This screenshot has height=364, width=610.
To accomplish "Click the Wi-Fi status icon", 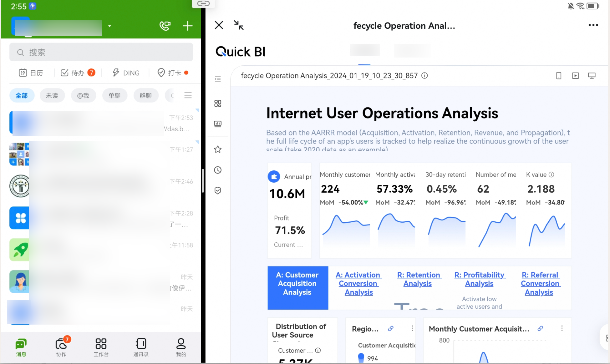I will click(x=581, y=6).
